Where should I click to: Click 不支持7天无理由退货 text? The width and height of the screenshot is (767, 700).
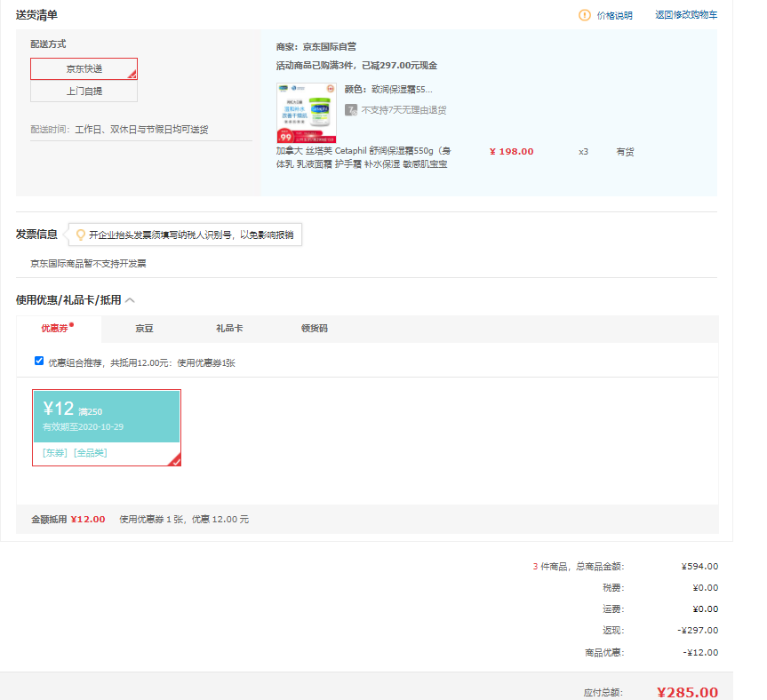[x=403, y=110]
